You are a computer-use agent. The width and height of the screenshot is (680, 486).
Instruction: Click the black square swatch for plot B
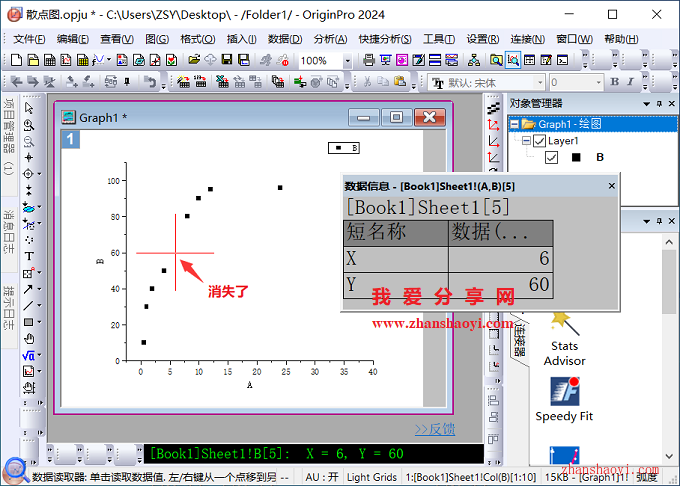click(576, 157)
